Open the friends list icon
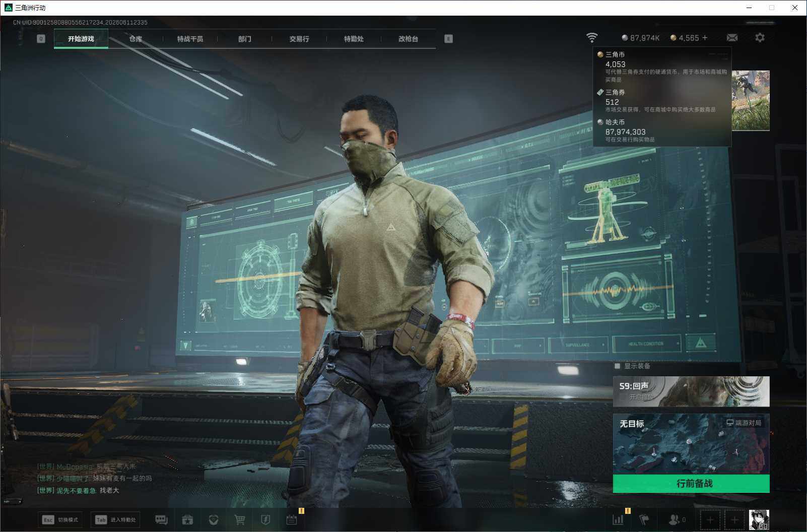The width and height of the screenshot is (807, 532). coord(677,520)
